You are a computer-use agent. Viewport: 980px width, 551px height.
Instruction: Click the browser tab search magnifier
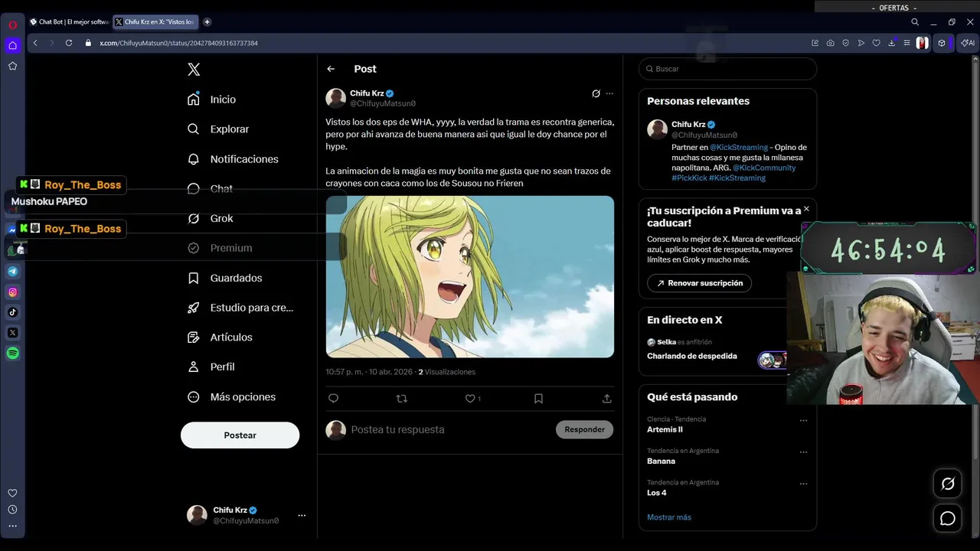click(x=915, y=22)
